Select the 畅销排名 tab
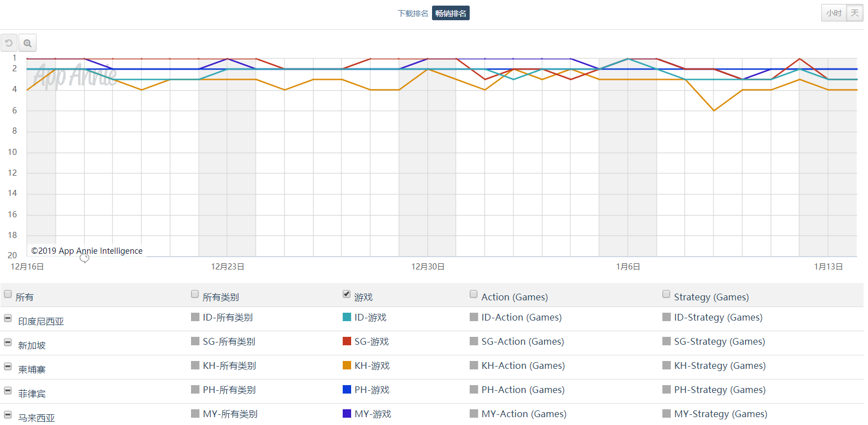Screen dimensions: 868x425 tap(451, 13)
